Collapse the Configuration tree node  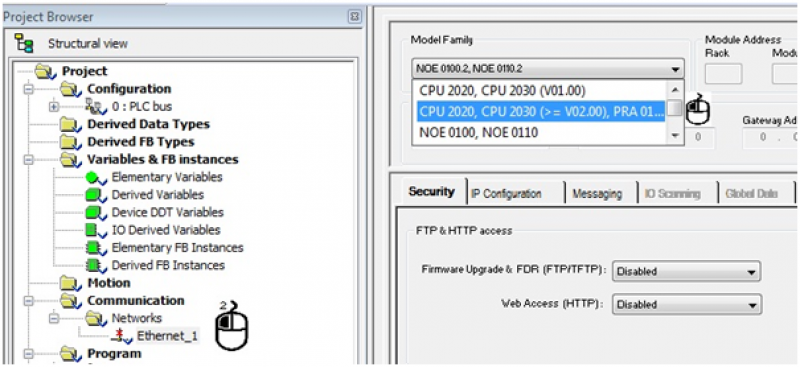point(28,89)
